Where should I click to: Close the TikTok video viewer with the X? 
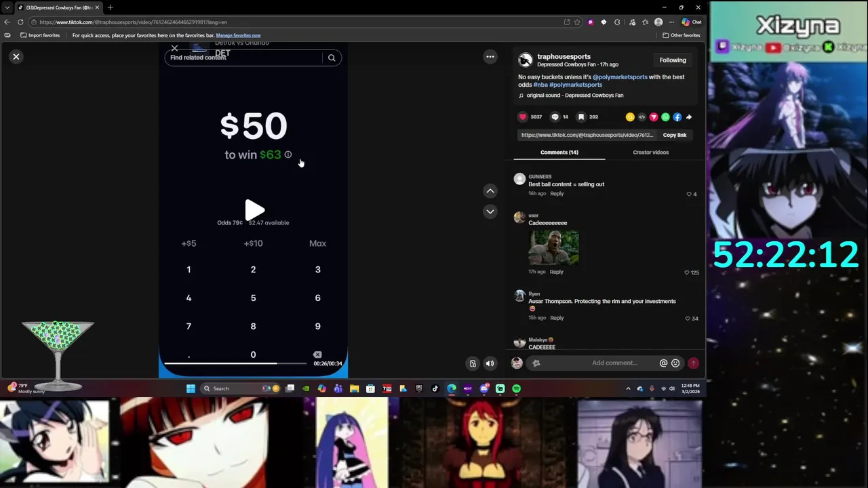(16, 57)
